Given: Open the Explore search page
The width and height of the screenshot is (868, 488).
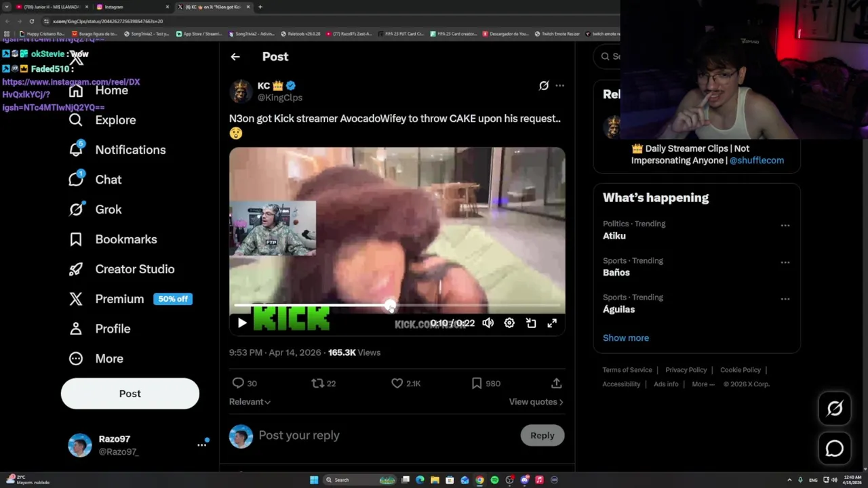Looking at the screenshot, I should [x=102, y=120].
